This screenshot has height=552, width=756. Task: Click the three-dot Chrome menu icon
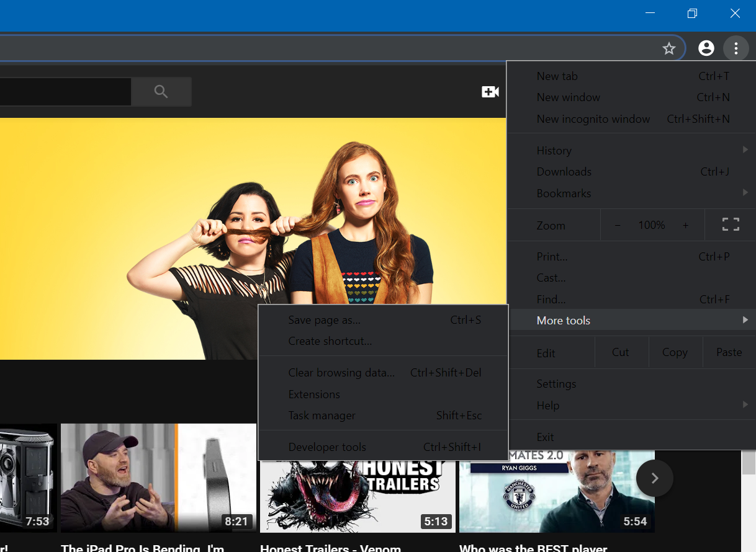tap(736, 48)
